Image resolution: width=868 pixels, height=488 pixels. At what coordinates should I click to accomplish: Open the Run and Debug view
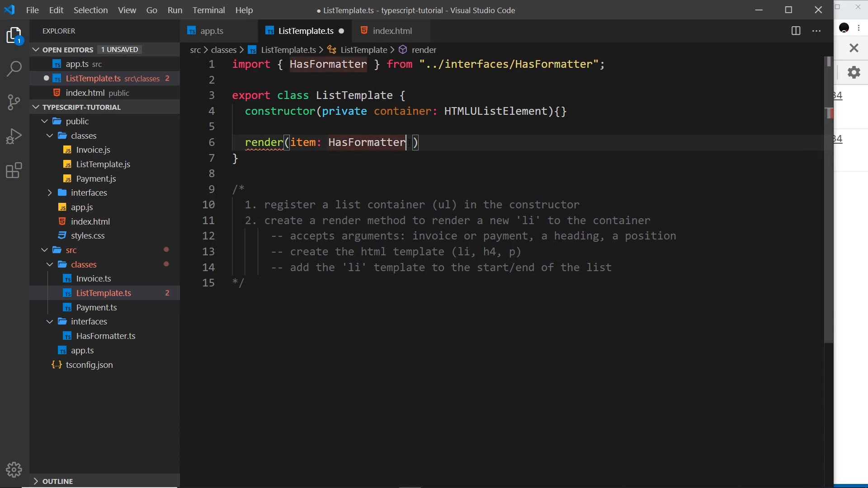(x=14, y=136)
